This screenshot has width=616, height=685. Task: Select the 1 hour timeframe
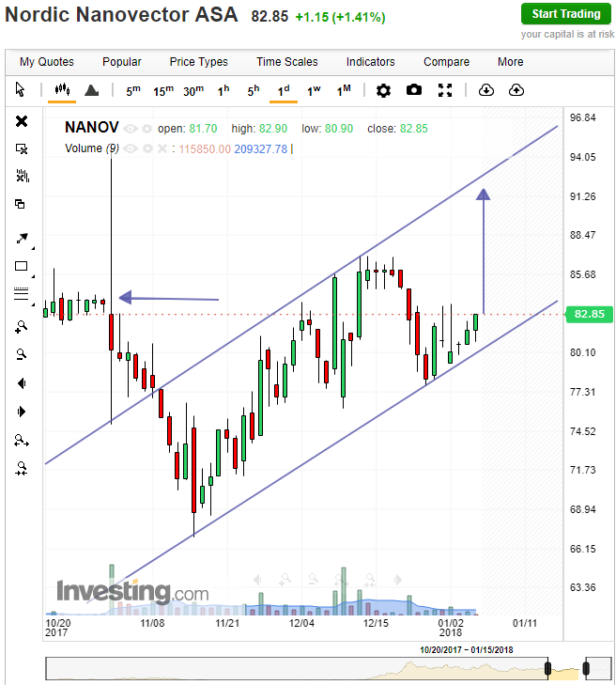223,91
